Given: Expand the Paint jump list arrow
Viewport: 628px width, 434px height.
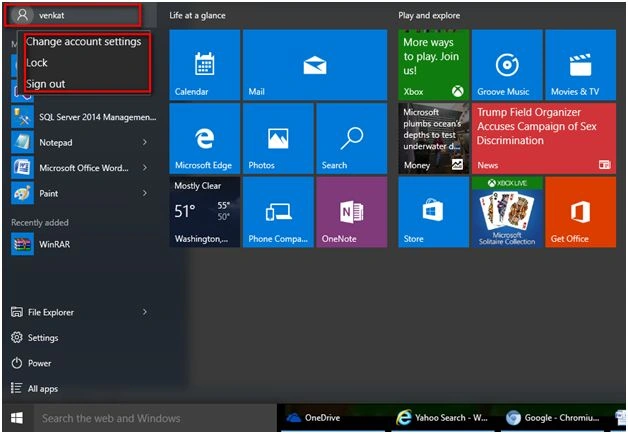Looking at the screenshot, I should click(x=145, y=193).
